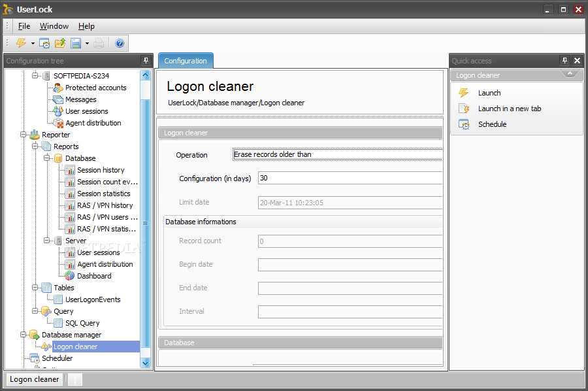The image size is (588, 391).
Task: Select Session count ev... tree item
Action: (108, 182)
